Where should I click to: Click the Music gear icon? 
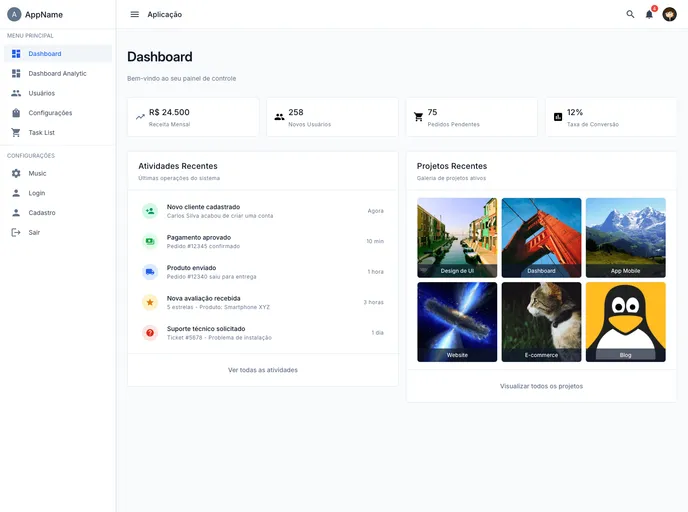(x=16, y=173)
